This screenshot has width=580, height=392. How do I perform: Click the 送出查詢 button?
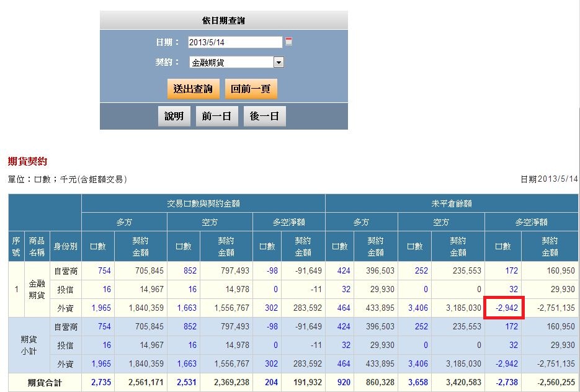193,89
